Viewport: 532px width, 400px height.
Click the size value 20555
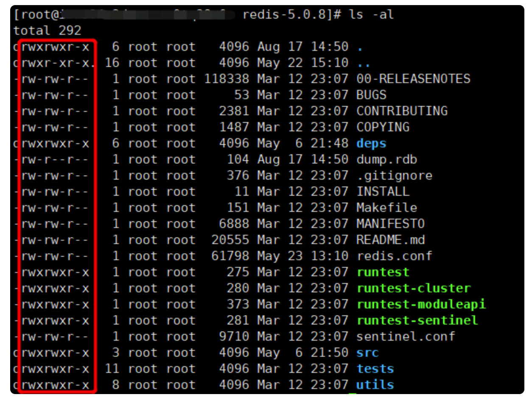tap(230, 240)
